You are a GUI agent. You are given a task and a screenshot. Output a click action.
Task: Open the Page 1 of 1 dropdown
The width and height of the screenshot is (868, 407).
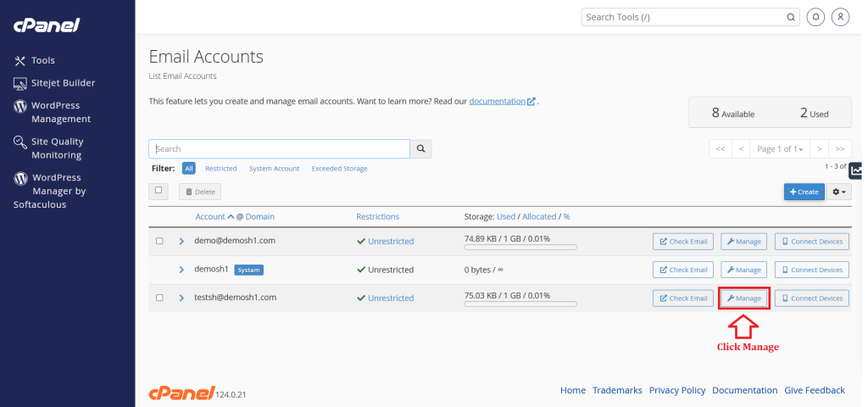(780, 149)
